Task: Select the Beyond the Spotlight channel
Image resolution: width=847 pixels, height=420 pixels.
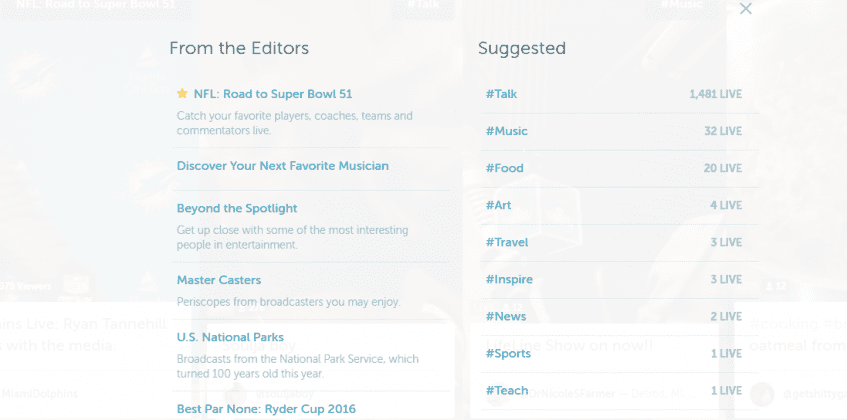Action: click(237, 208)
